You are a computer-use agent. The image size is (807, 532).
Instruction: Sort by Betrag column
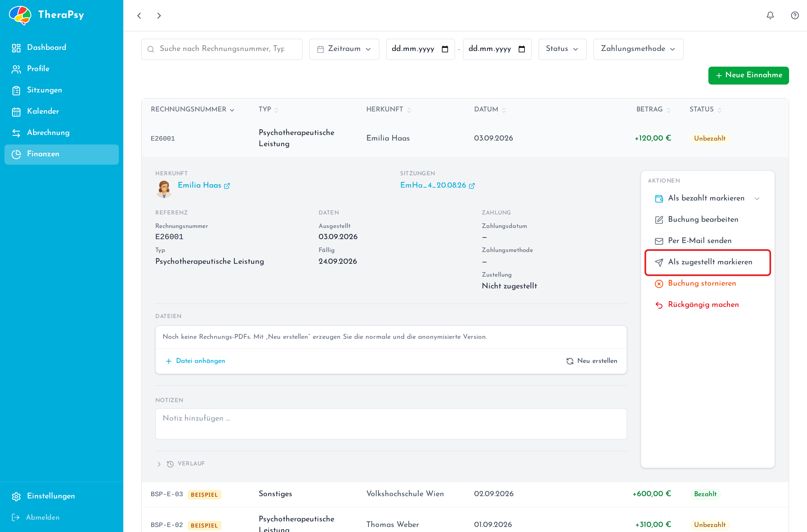pos(653,109)
